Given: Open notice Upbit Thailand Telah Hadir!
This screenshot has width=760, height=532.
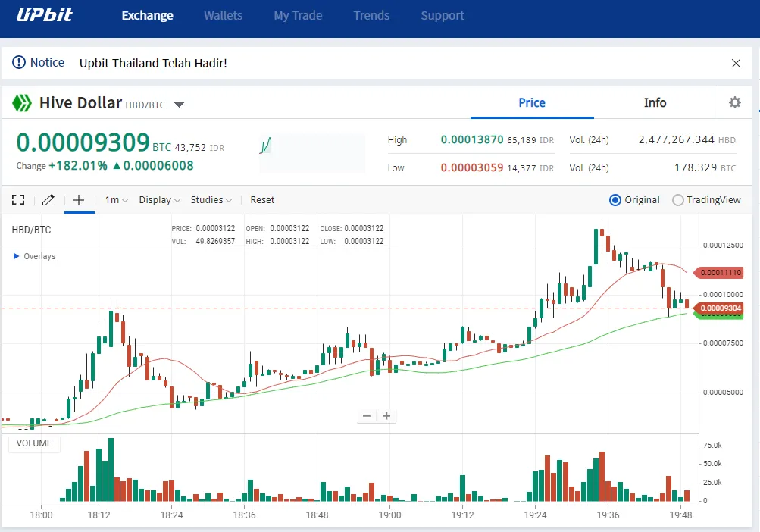Looking at the screenshot, I should (153, 63).
